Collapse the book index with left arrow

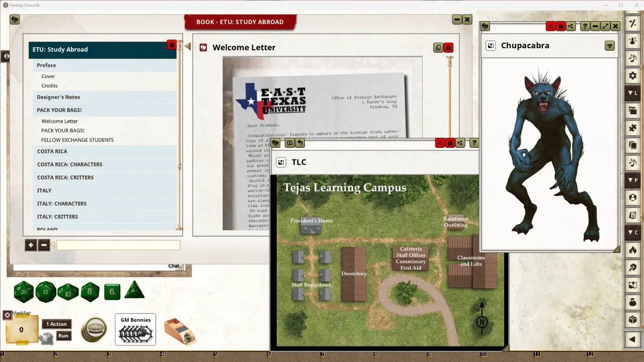tap(188, 47)
